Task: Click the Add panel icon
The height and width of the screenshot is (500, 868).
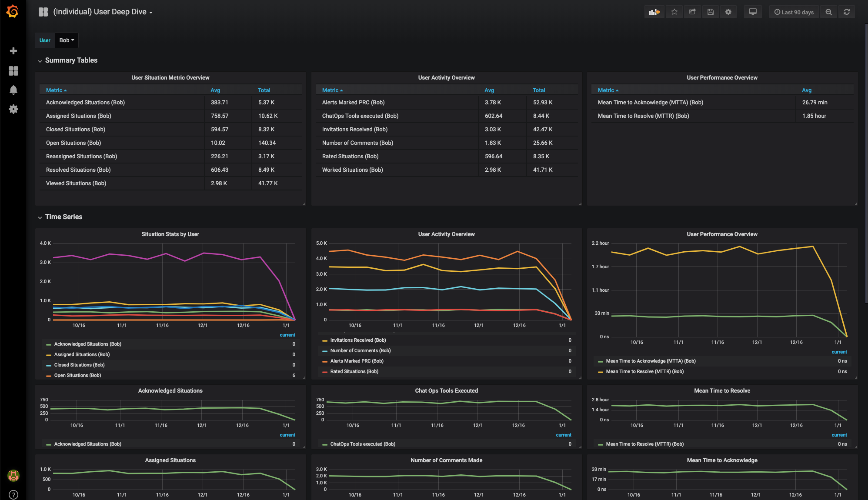Action: click(x=654, y=12)
